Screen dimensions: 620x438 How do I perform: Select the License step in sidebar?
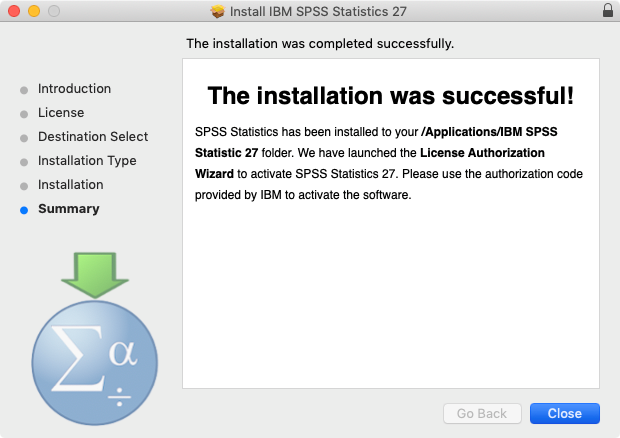(x=61, y=113)
